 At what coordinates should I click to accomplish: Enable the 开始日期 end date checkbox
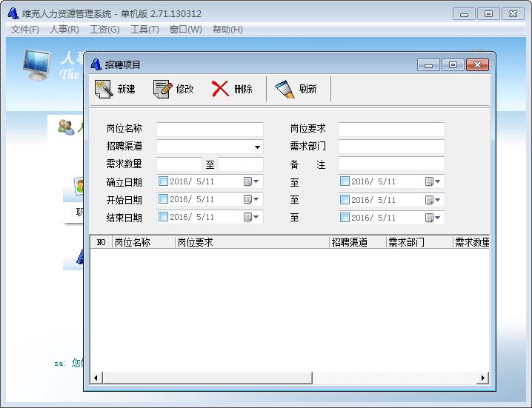pos(345,199)
